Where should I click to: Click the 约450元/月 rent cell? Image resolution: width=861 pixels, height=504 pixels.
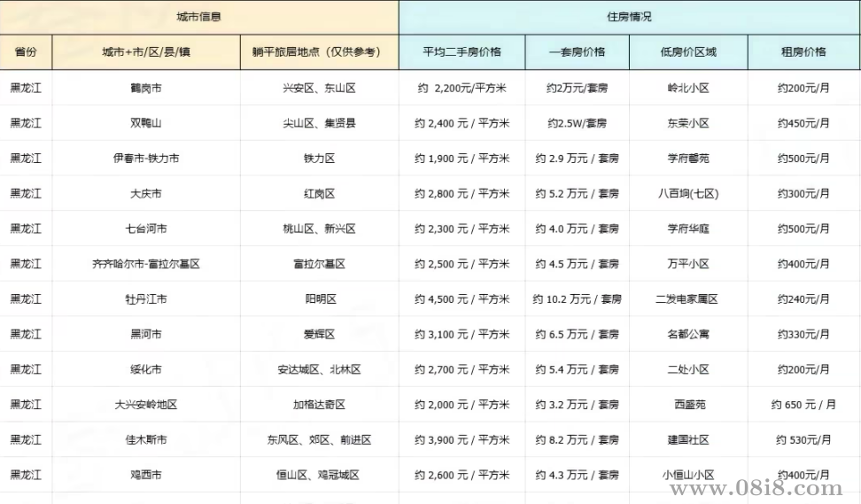tap(804, 123)
